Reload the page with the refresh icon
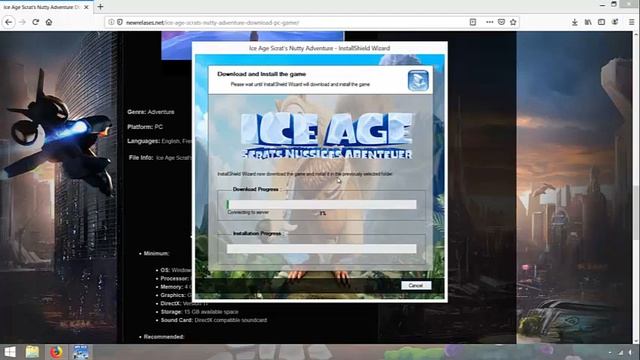 pos(36,22)
